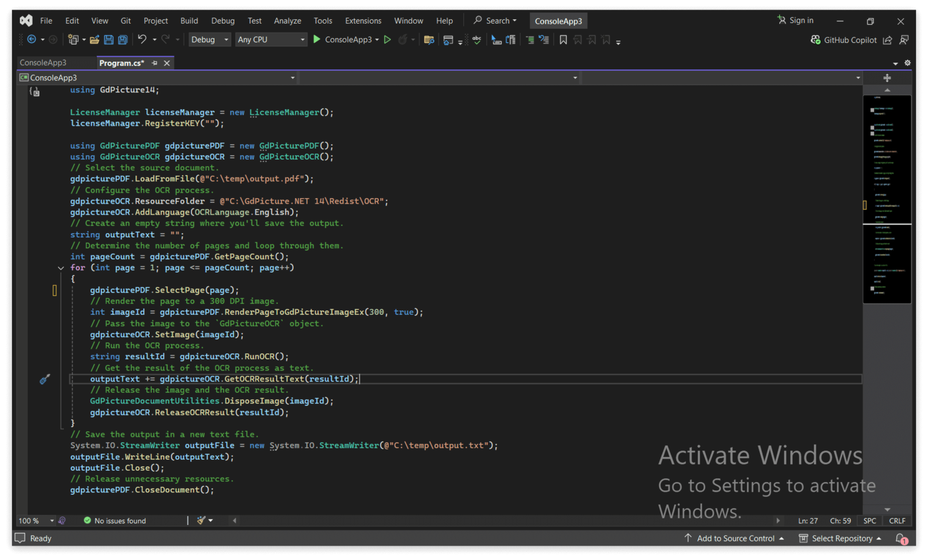This screenshot has width=928, height=560.
Task: Toggle a bookmark on current line
Action: point(562,39)
